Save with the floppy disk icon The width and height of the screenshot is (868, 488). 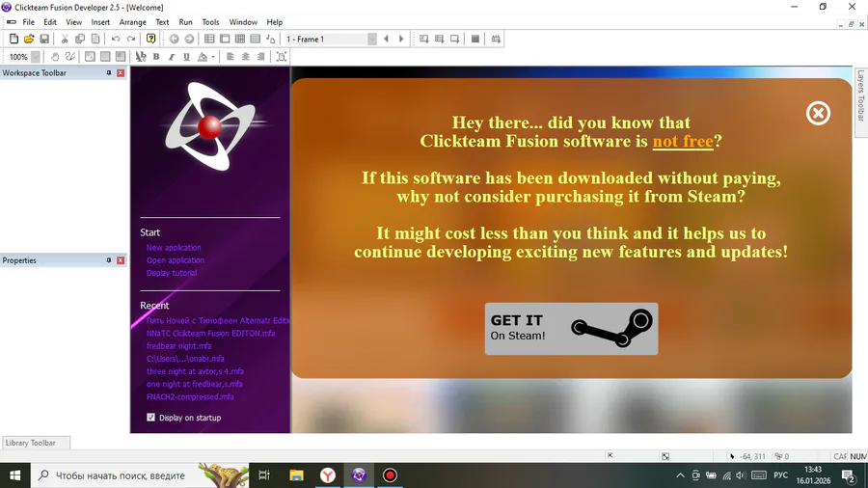coord(44,39)
